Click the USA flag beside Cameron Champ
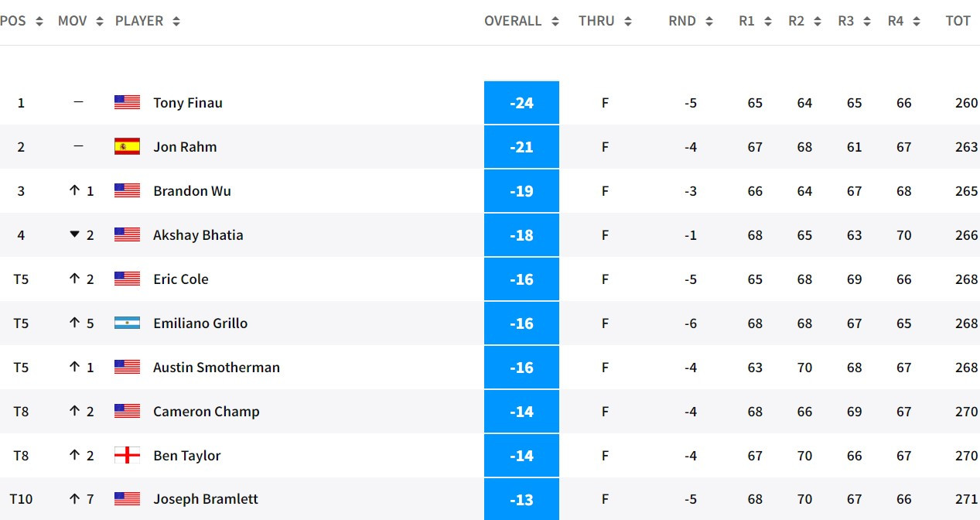 click(x=127, y=411)
